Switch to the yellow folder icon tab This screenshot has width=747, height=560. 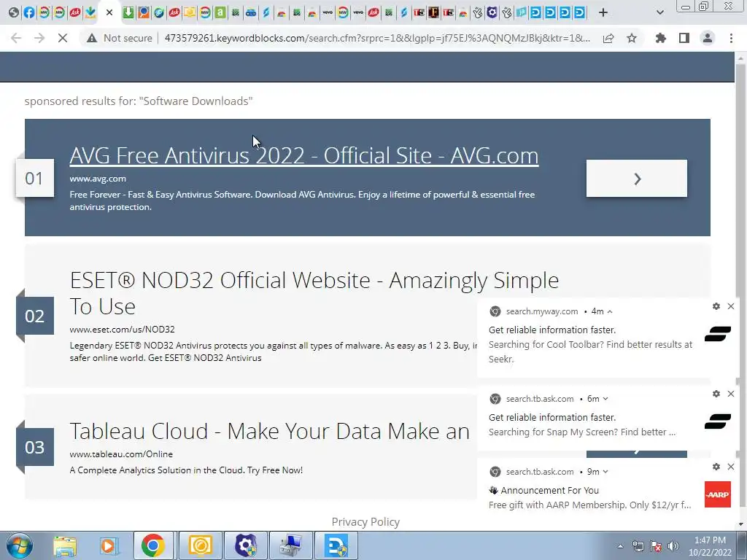tap(190, 13)
